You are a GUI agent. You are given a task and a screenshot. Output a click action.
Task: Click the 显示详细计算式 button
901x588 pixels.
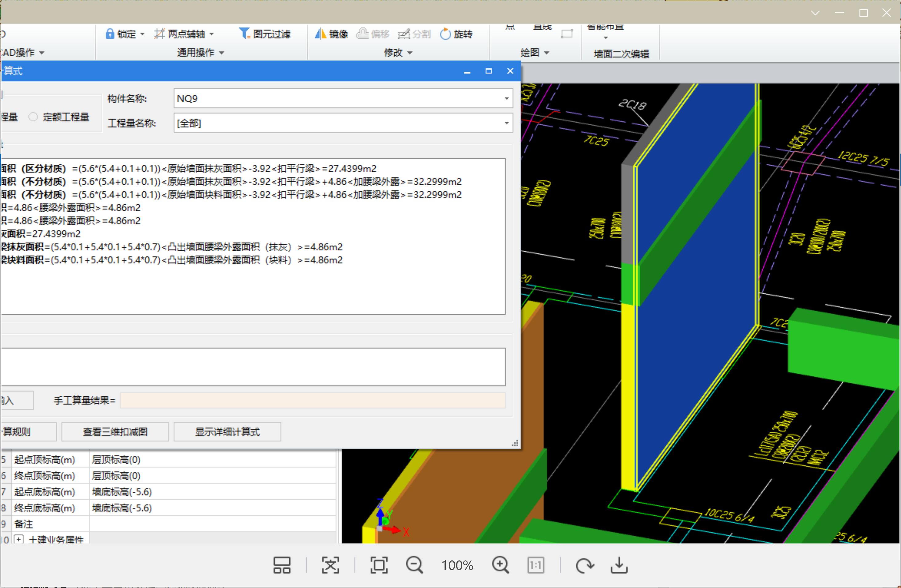[x=227, y=432]
